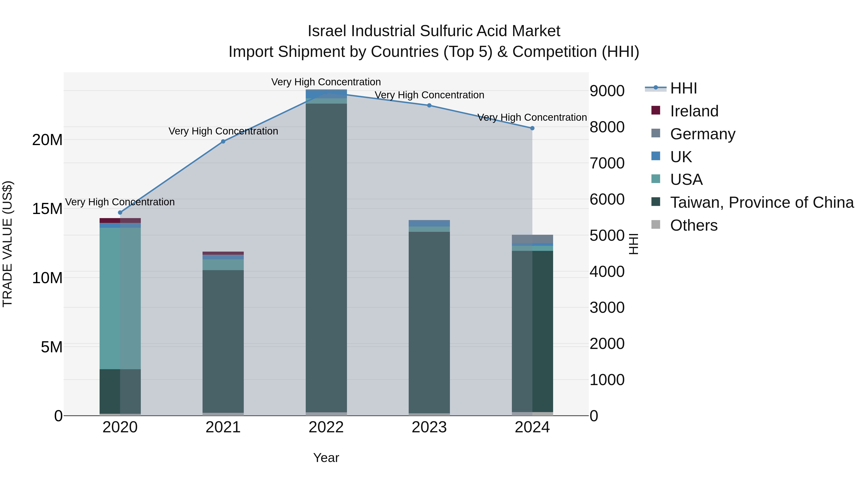Click the 2024 Very High Concentration annotation
This screenshot has height=488, width=868.
click(532, 117)
